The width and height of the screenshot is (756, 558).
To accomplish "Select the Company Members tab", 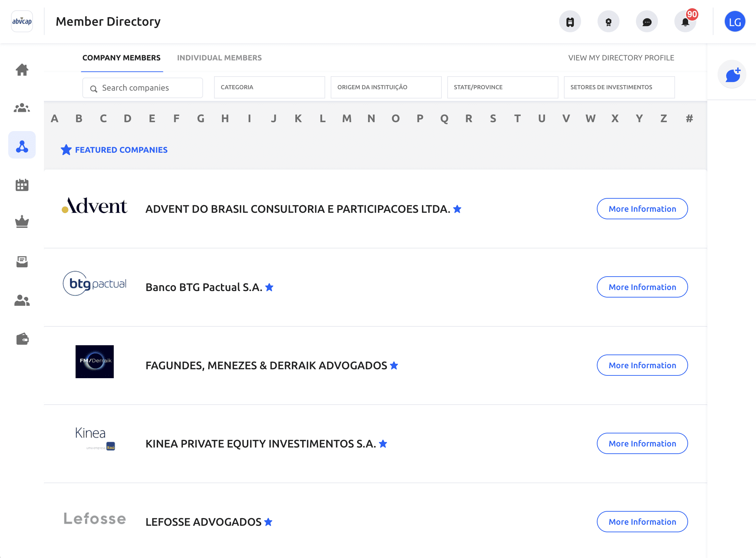I will pyautogui.click(x=121, y=58).
